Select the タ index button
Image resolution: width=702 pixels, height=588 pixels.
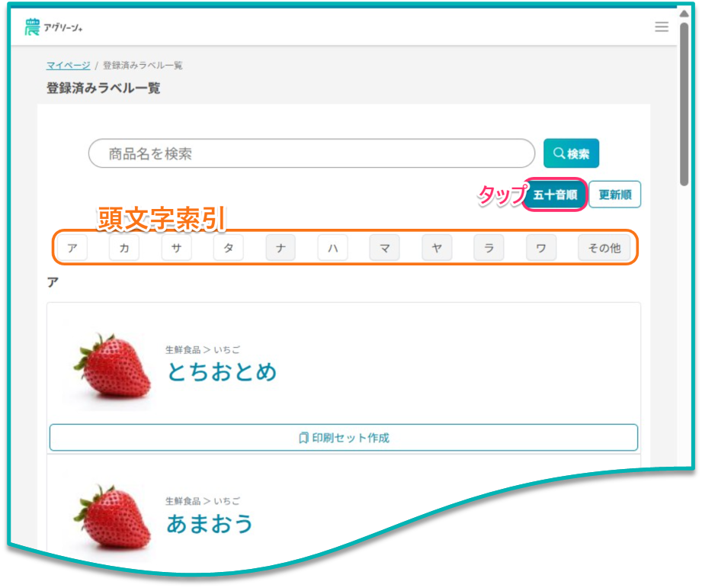pos(228,248)
